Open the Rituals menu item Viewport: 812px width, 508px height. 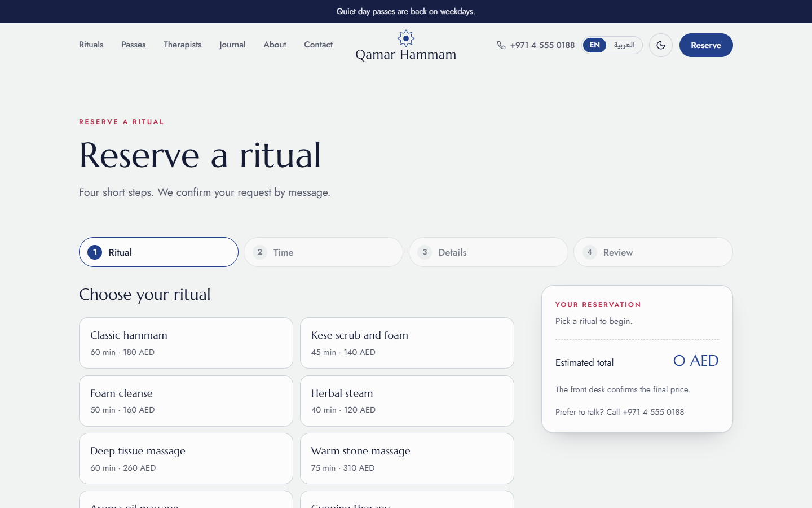point(91,45)
